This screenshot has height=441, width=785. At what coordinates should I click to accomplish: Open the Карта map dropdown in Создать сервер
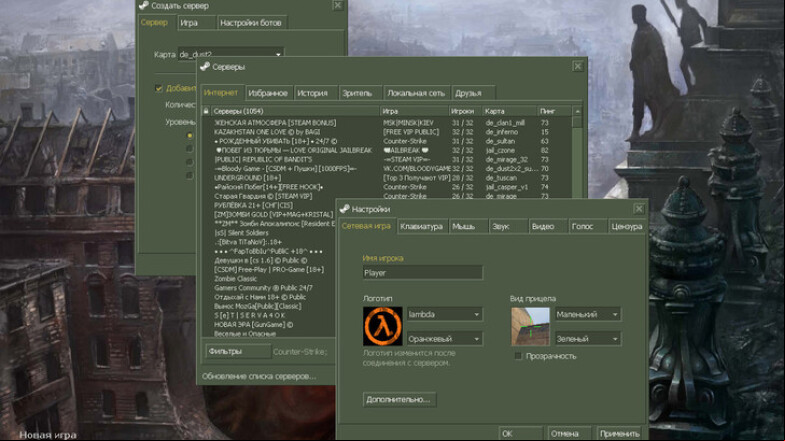tap(231, 54)
